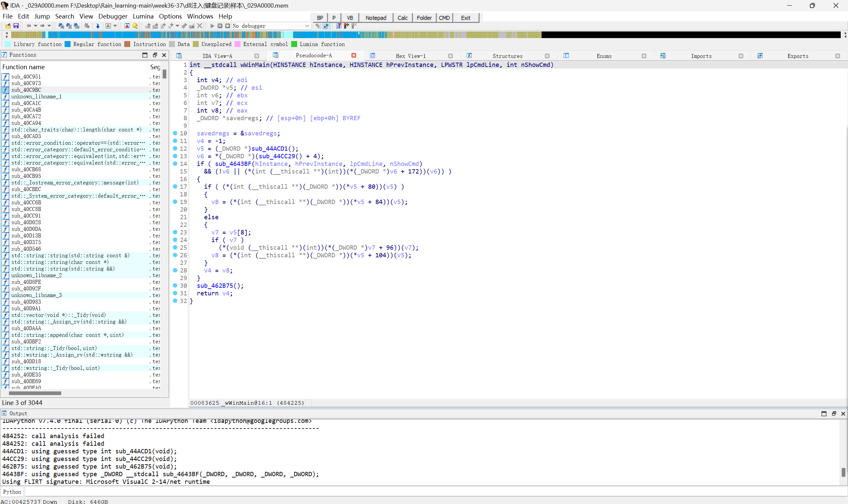Click the red traffic-light plus icon
Screen dimensions: 848x504
[x=346, y=26]
